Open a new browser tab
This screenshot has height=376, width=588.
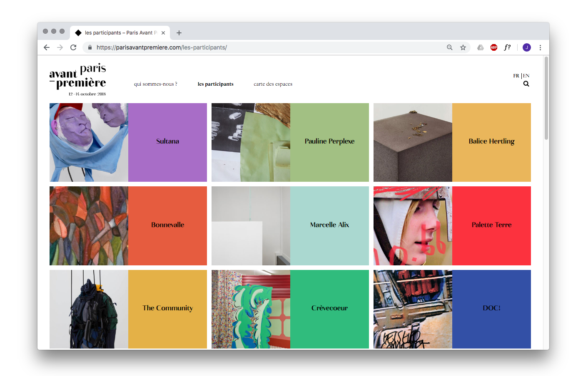[x=179, y=33]
